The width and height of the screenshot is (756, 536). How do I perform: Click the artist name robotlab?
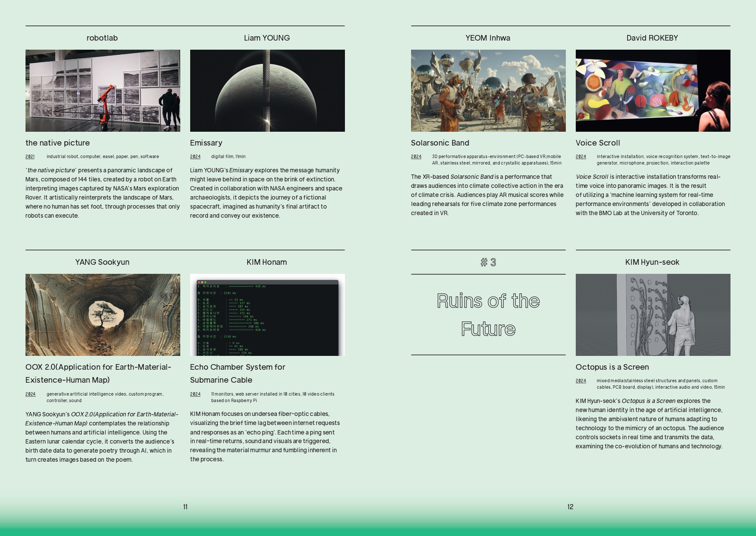point(102,38)
